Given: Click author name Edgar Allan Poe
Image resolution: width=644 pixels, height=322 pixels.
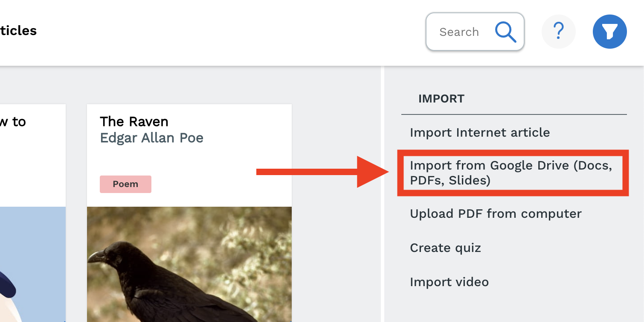Looking at the screenshot, I should (x=151, y=138).
